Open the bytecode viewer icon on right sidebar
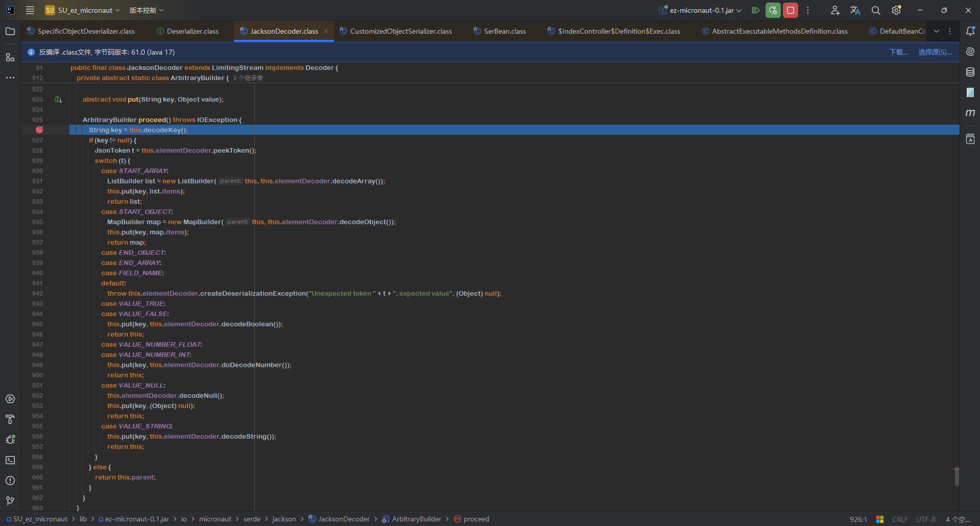The width and height of the screenshot is (980, 526). [x=970, y=92]
